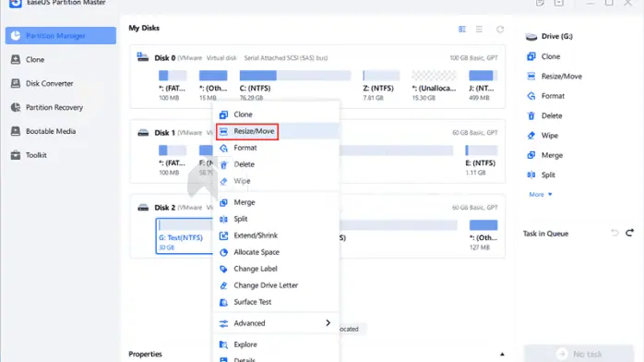Click the Toolkit briefcase icon

[16, 155]
